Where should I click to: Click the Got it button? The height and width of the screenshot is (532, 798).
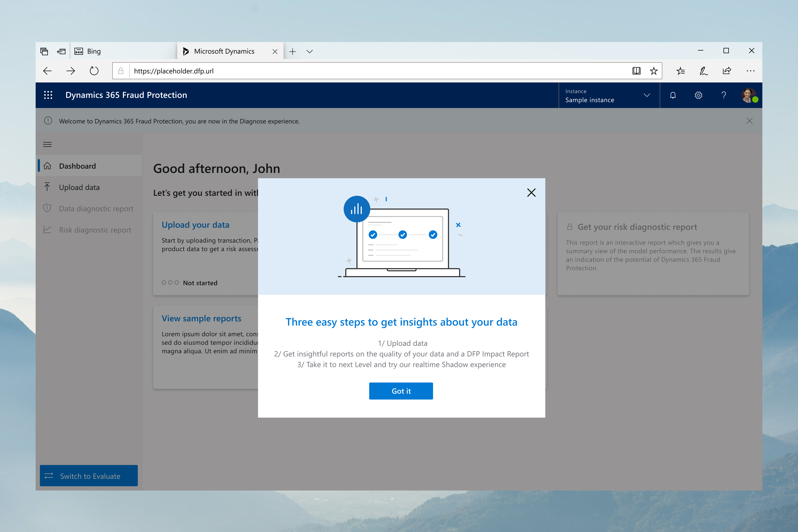click(x=401, y=391)
